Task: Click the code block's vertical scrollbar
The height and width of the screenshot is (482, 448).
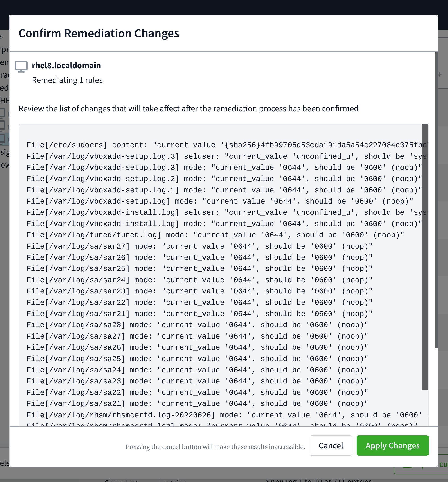Action: (x=425, y=257)
